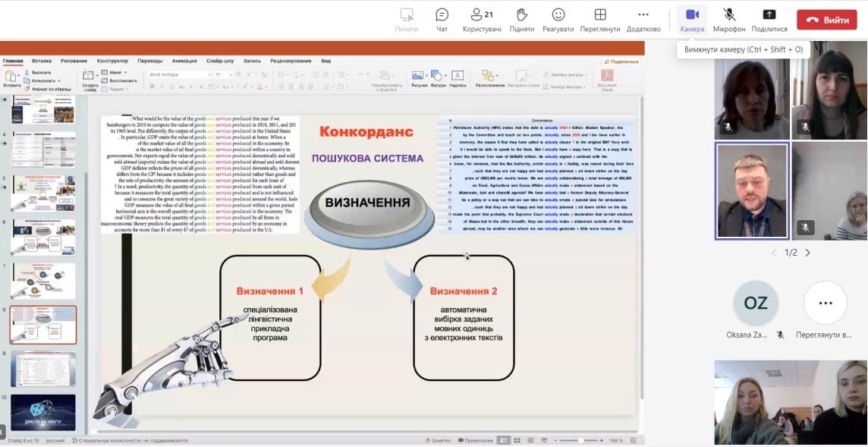
Task: Open the Анимация ribbon tab
Action: tap(184, 61)
